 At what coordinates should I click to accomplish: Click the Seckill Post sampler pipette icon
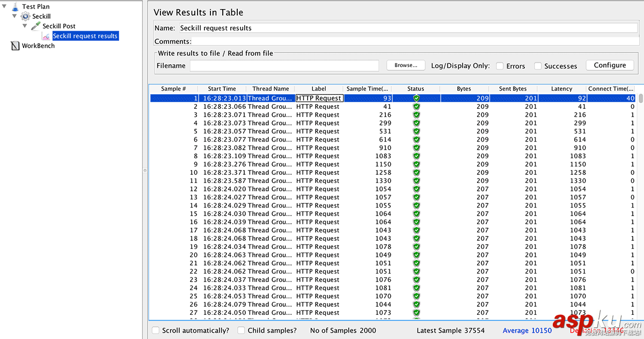tap(36, 26)
